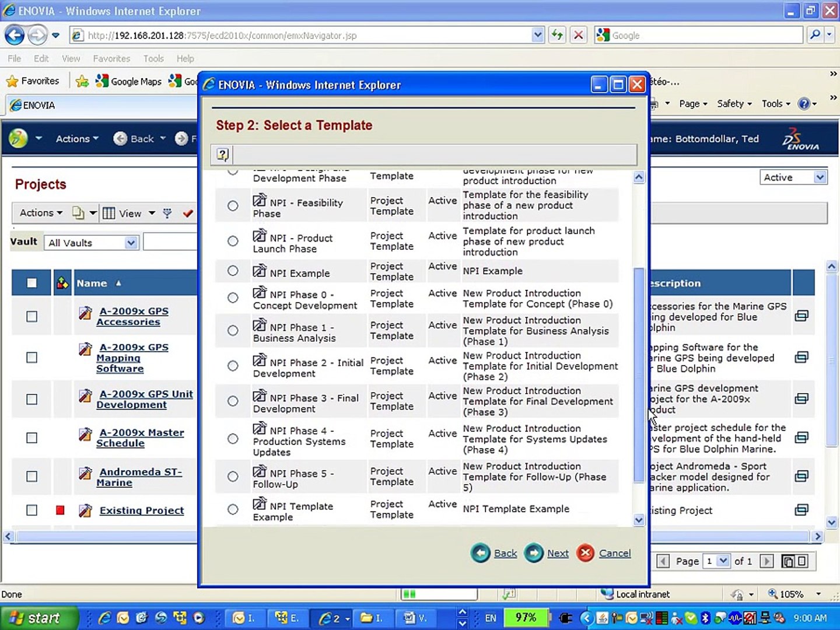Select the NPI Example radio button
Screen dimensions: 840x630
click(233, 271)
